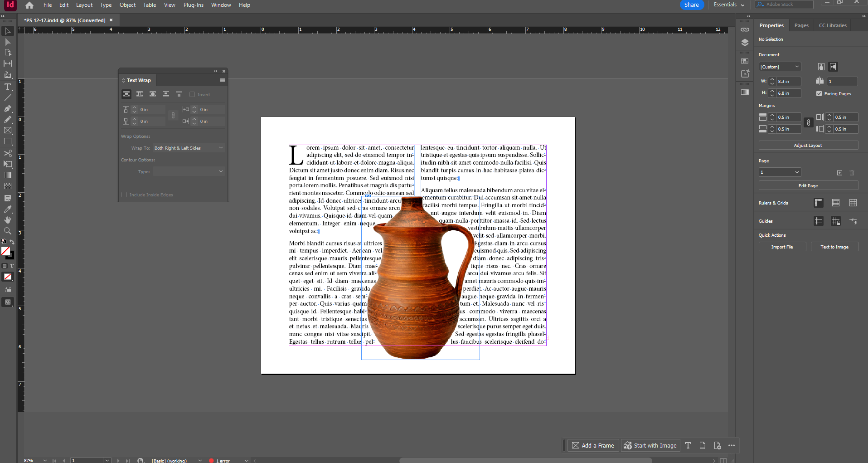The height and width of the screenshot is (463, 868).
Task: Open the Wrap To dropdown
Action: (x=189, y=148)
